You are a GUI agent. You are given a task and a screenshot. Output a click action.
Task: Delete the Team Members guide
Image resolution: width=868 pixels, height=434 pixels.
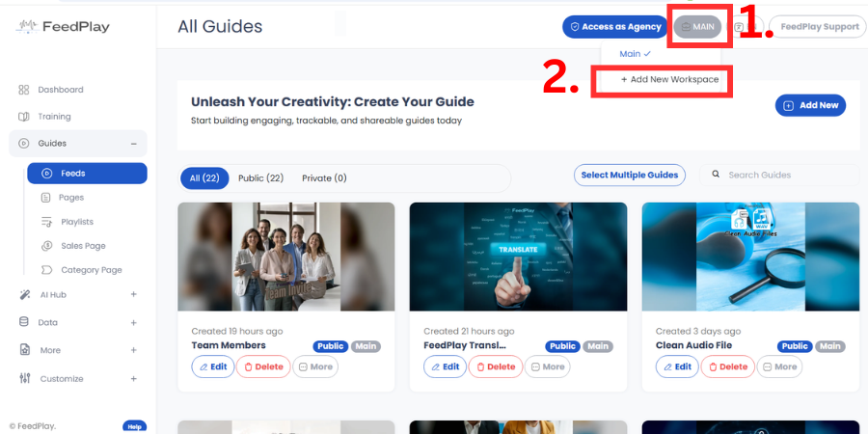tap(263, 366)
